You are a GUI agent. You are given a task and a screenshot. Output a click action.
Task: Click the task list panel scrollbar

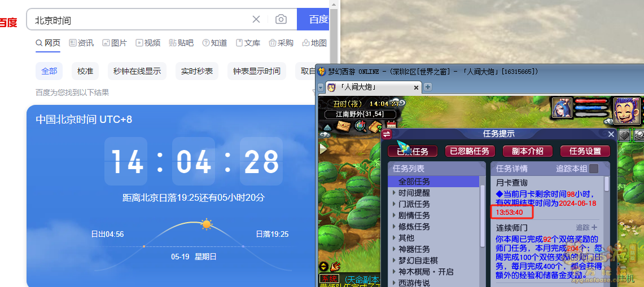pyautogui.click(x=483, y=215)
